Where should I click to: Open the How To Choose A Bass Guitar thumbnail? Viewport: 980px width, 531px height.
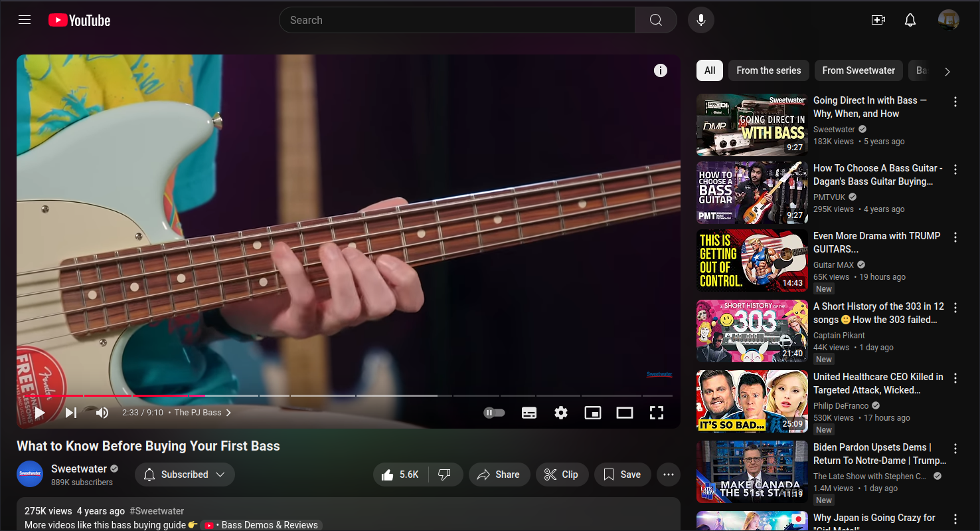752,193
